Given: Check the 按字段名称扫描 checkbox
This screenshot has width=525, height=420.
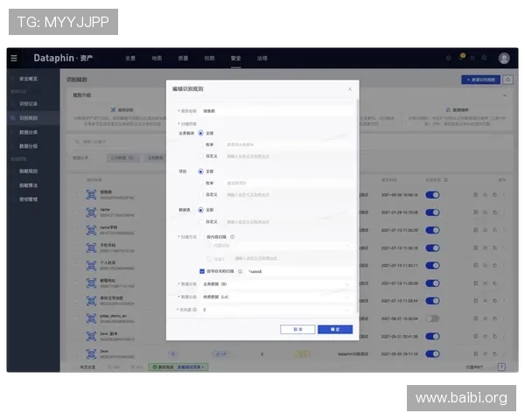Looking at the screenshot, I should 201,271.
